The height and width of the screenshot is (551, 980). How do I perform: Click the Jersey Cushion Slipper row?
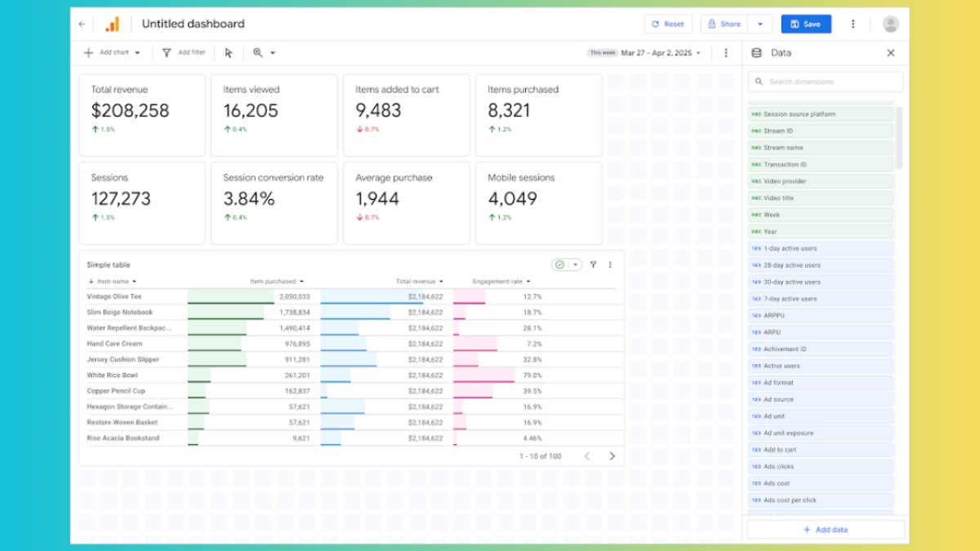[351, 359]
